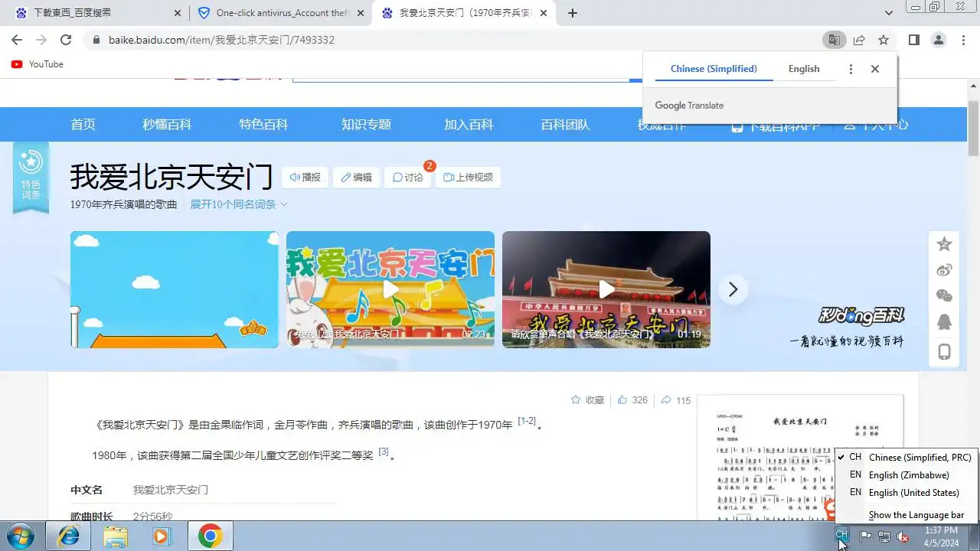The width and height of the screenshot is (980, 551).
Task: Reload the Baidu Baike page
Action: click(x=66, y=40)
